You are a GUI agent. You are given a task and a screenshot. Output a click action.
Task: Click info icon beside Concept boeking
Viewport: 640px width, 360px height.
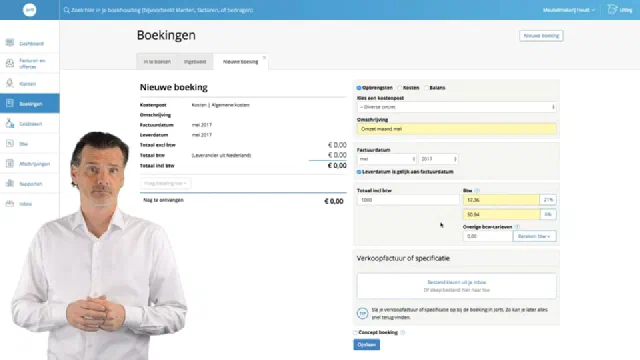pyautogui.click(x=402, y=332)
